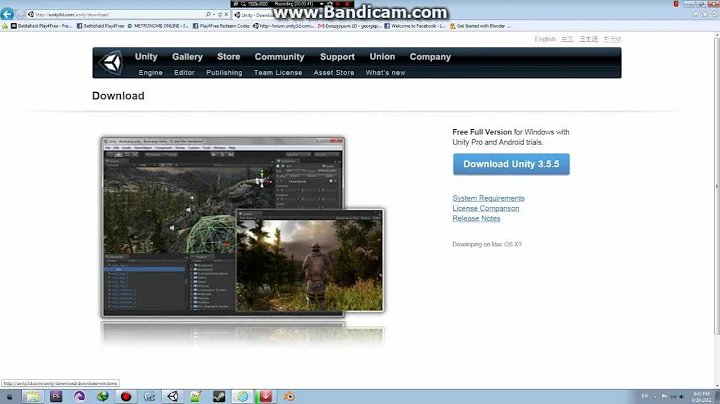Go to the Asset Store submenu page

334,73
